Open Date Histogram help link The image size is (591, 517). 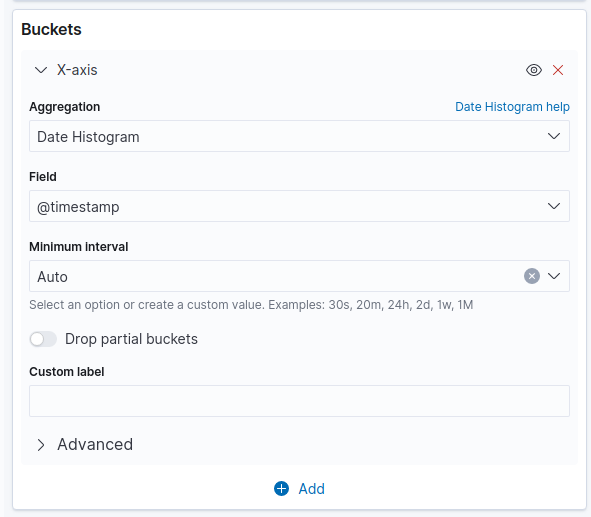[x=512, y=107]
